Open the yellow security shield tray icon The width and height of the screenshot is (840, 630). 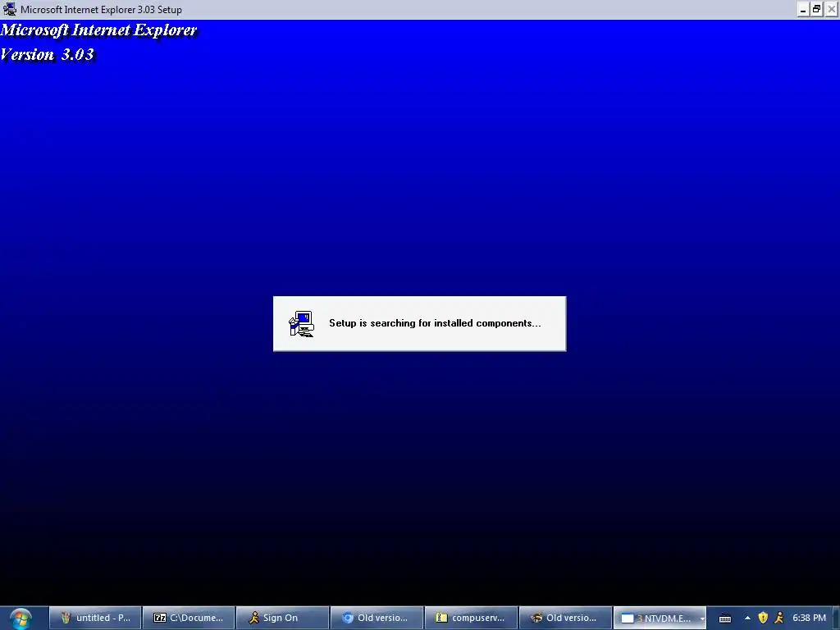point(763,618)
